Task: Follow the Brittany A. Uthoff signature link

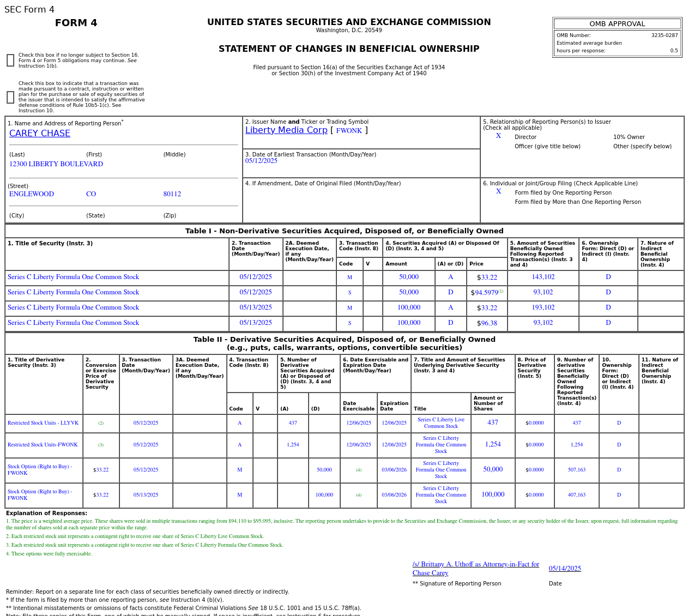Action: tap(476, 569)
